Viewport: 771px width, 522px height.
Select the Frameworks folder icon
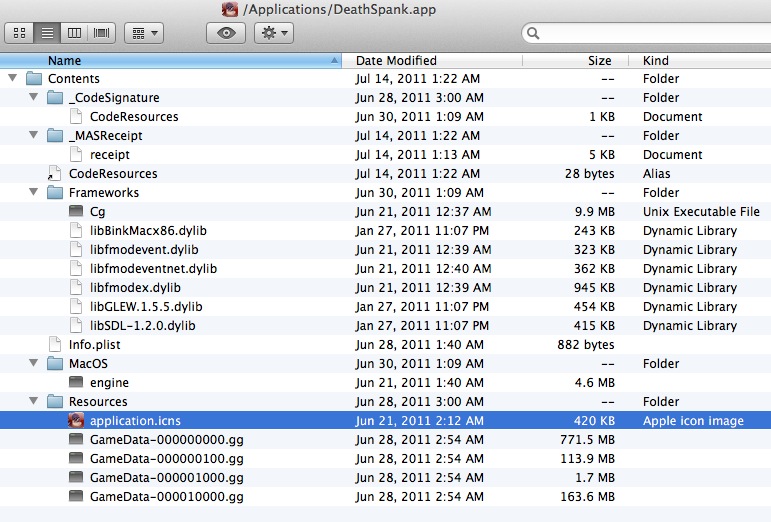55,192
